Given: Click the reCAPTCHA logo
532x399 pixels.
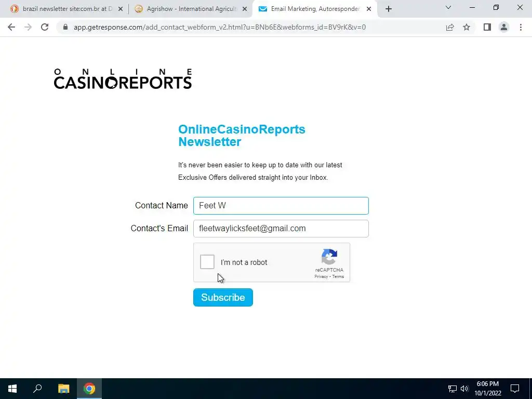Looking at the screenshot, I should pyautogui.click(x=329, y=257).
